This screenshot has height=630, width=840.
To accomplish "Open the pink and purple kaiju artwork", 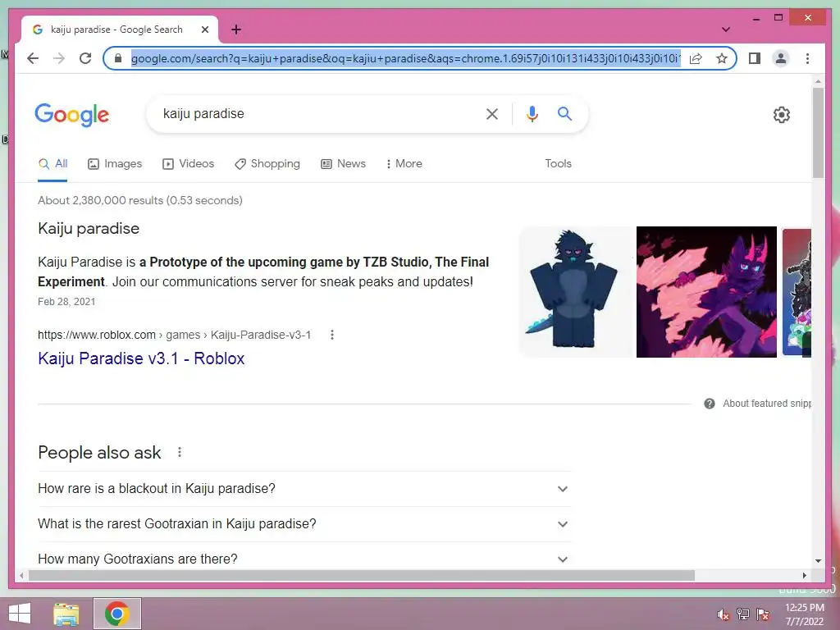I will tap(706, 291).
